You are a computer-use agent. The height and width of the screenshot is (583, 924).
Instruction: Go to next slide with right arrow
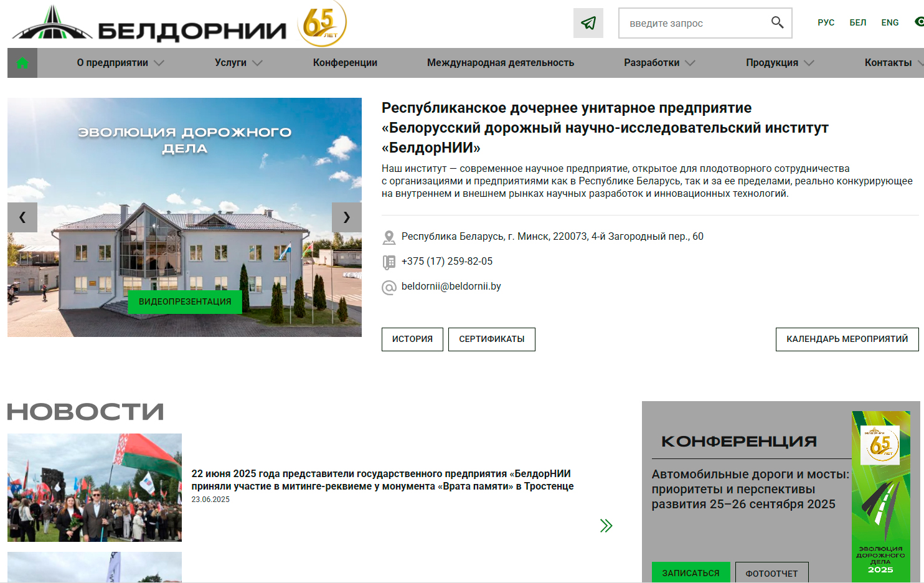coord(347,217)
